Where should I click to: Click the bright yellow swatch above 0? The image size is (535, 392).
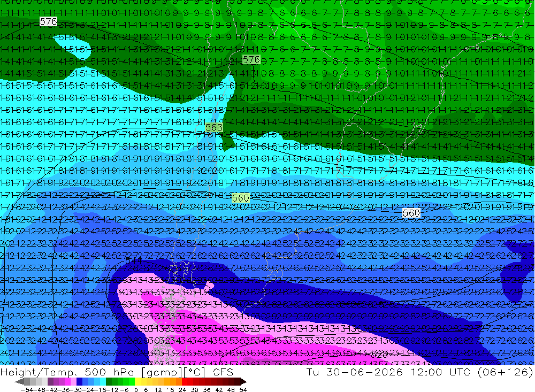[138, 382]
